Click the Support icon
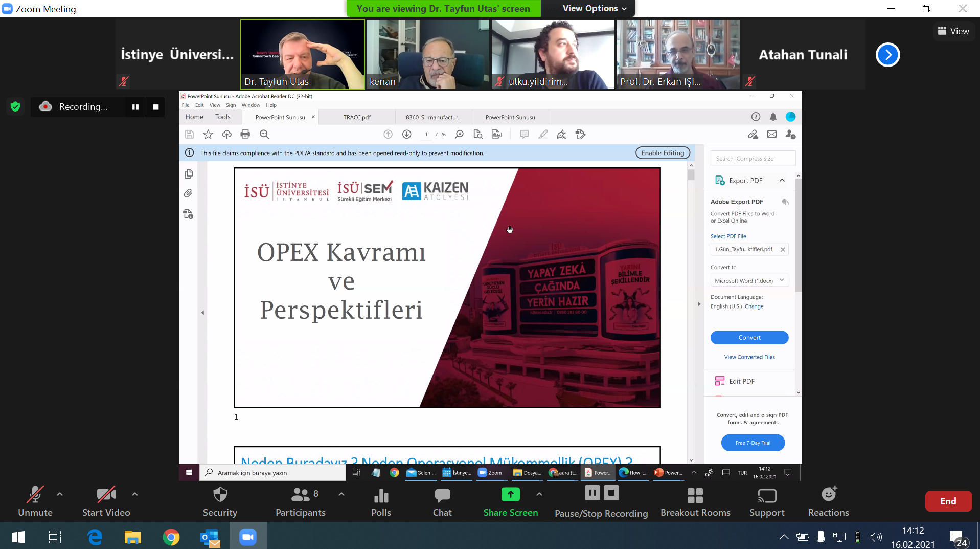This screenshot has width=980, height=549. [x=766, y=496]
